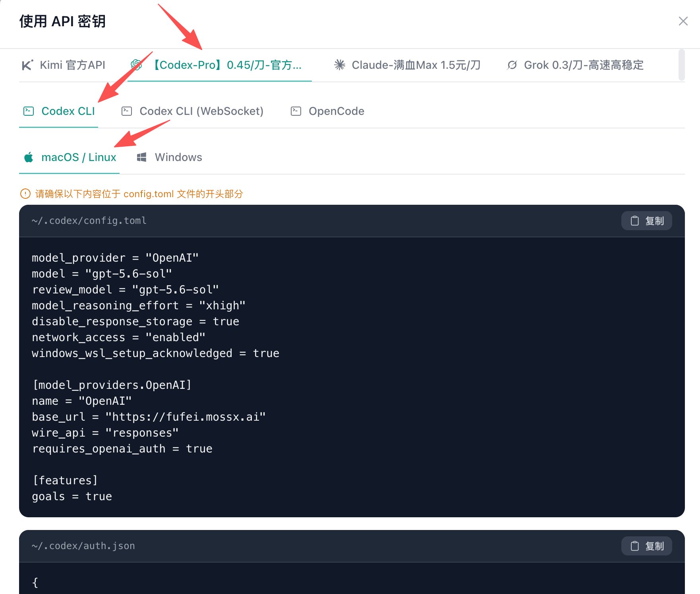The height and width of the screenshot is (594, 700).
Task: Click the model = "gpt-5.6-sol" line
Action: point(102,274)
